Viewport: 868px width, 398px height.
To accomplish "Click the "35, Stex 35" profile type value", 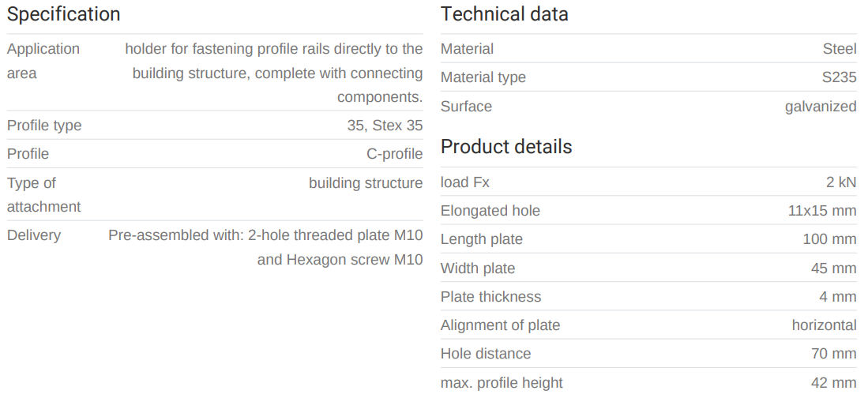I will (x=385, y=126).
